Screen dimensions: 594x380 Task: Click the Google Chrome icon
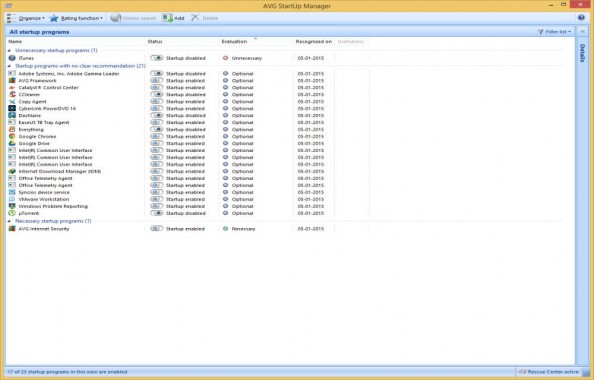tap(12, 136)
